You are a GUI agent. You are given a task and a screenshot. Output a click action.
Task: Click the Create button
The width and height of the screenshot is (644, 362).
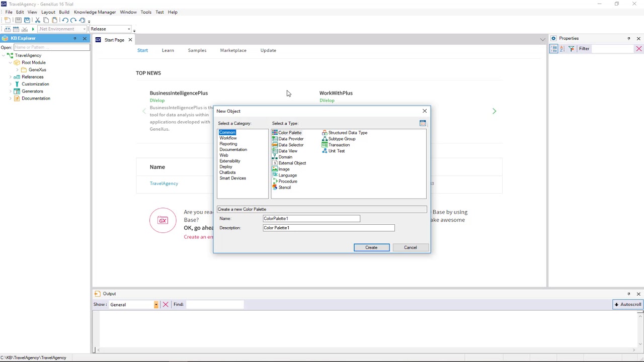click(x=371, y=247)
